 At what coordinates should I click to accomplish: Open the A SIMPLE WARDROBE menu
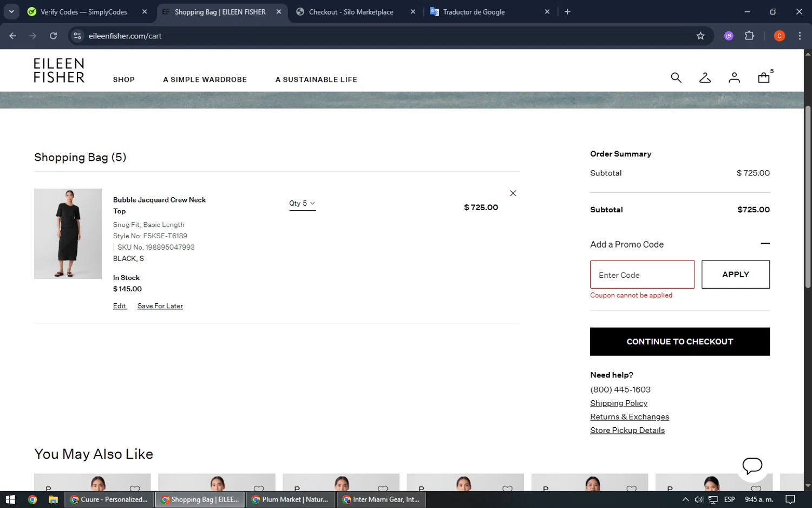205,80
